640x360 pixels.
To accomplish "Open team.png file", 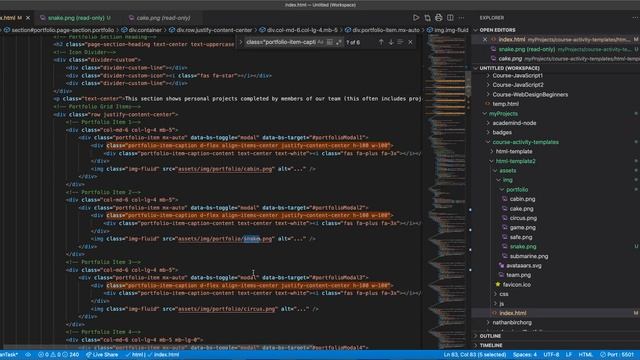I will [518, 275].
